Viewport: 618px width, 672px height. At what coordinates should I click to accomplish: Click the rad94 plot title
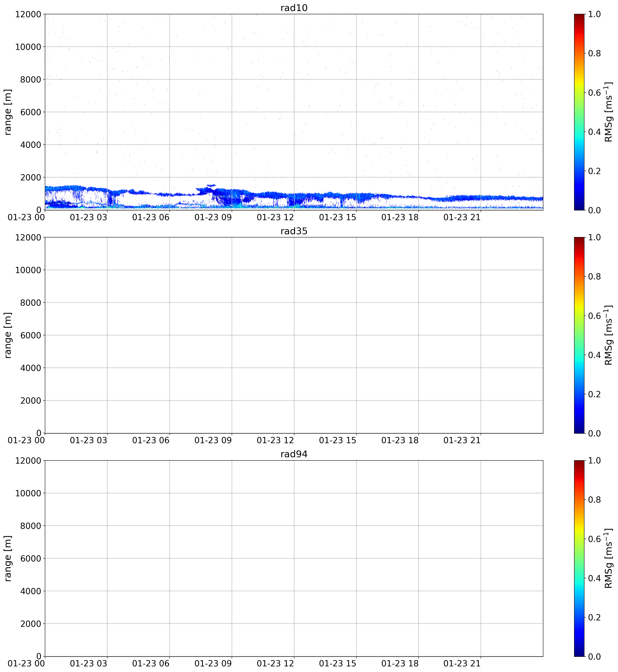coord(294,454)
